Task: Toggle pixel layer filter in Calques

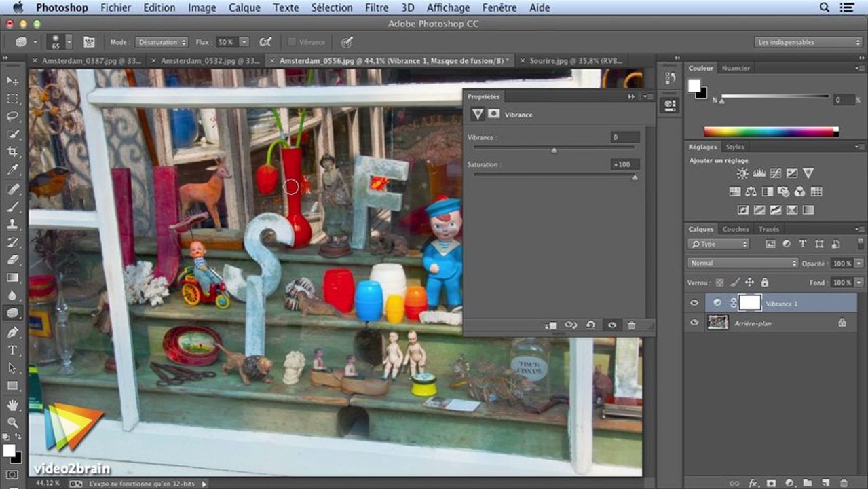Action: (770, 244)
